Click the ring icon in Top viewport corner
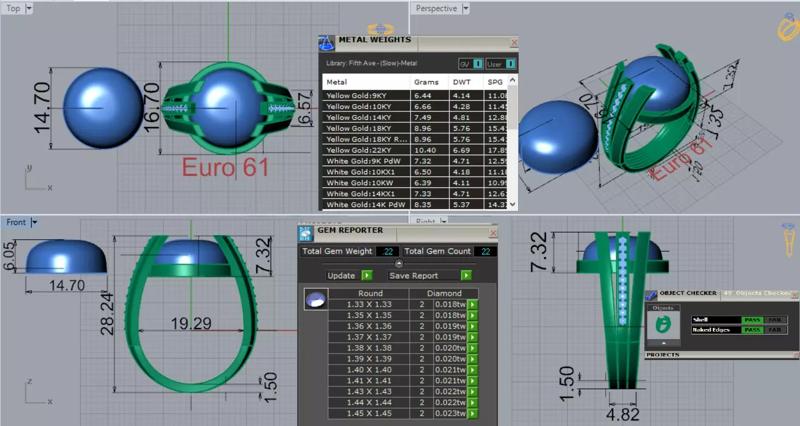Image resolution: width=800 pixels, height=426 pixels. click(x=381, y=30)
